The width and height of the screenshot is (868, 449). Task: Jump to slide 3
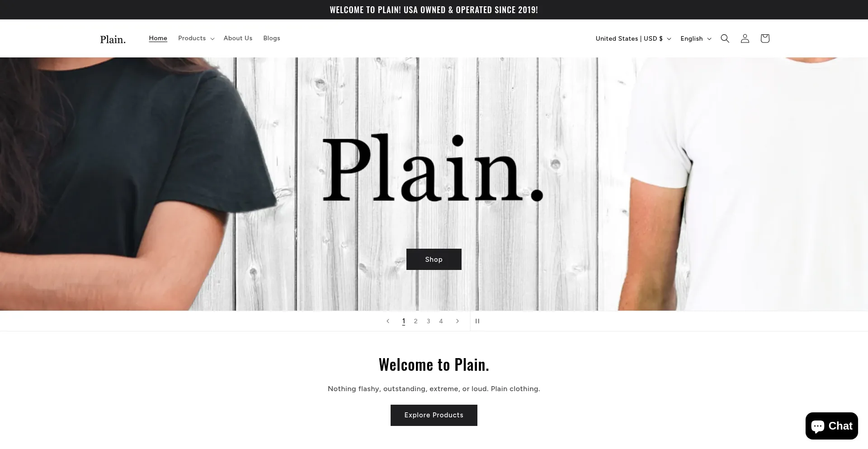click(x=429, y=321)
